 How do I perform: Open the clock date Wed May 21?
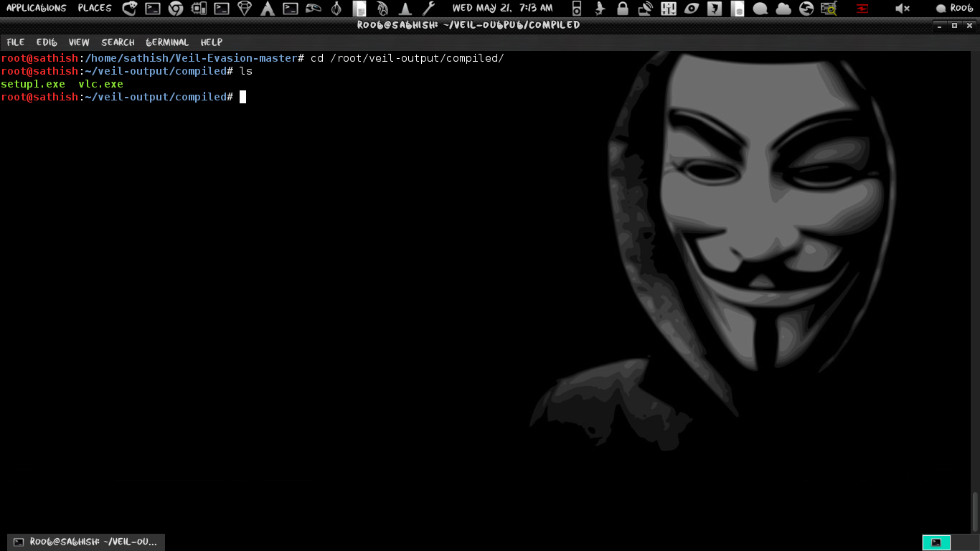(502, 8)
